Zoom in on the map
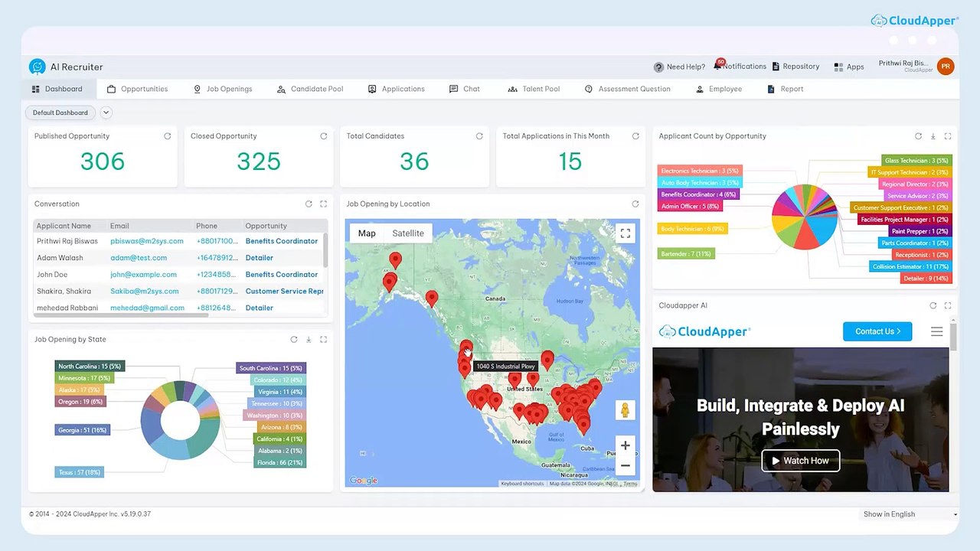The height and width of the screenshot is (551, 980). click(626, 445)
